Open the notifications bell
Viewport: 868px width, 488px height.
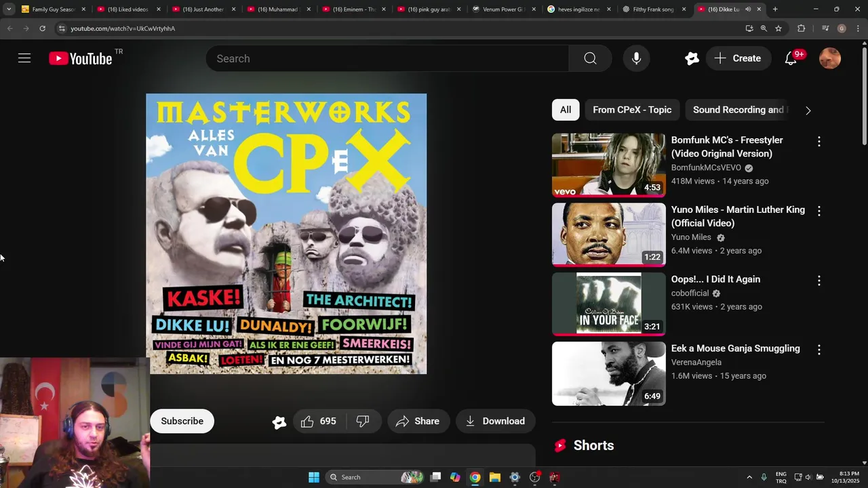pos(791,58)
